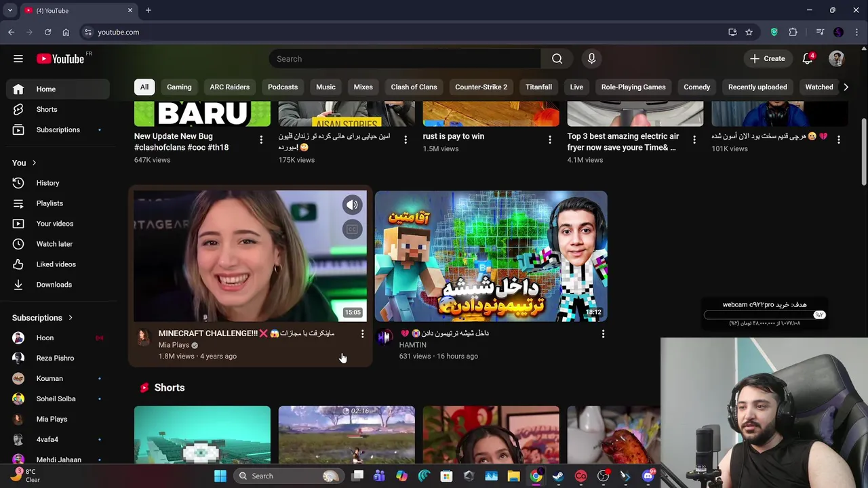Image resolution: width=868 pixels, height=488 pixels.
Task: Select the Counter-Strike 2 chip
Action: point(481,87)
